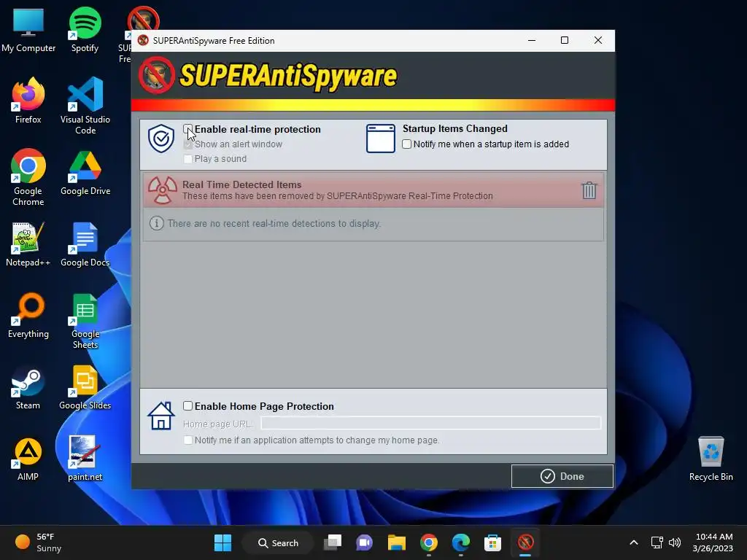Click the SUPERAntiSpyware logo in banner

(x=268, y=76)
